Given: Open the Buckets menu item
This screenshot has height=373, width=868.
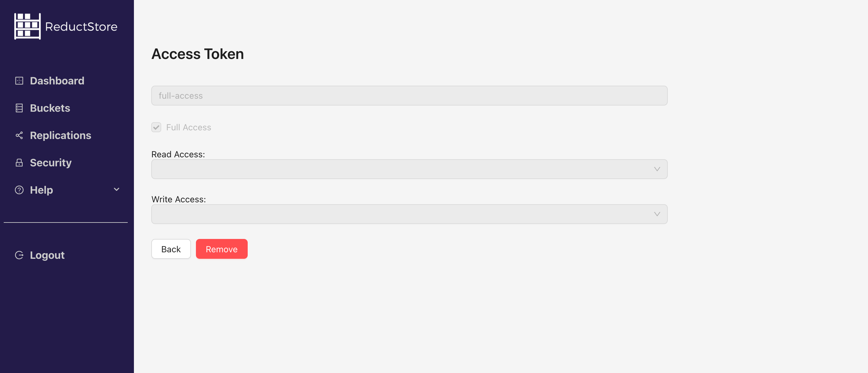Looking at the screenshot, I should [x=50, y=108].
